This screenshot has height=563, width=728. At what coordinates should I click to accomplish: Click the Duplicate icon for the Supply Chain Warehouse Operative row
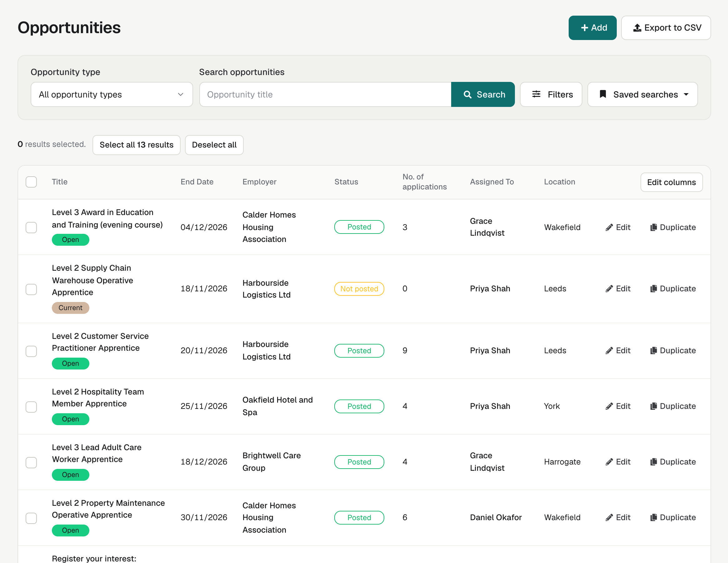point(653,289)
